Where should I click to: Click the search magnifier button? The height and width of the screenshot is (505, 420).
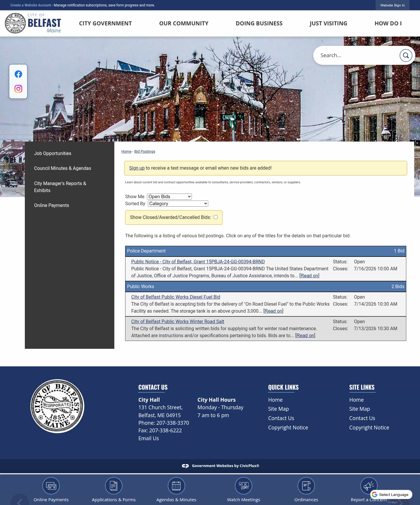point(406,55)
